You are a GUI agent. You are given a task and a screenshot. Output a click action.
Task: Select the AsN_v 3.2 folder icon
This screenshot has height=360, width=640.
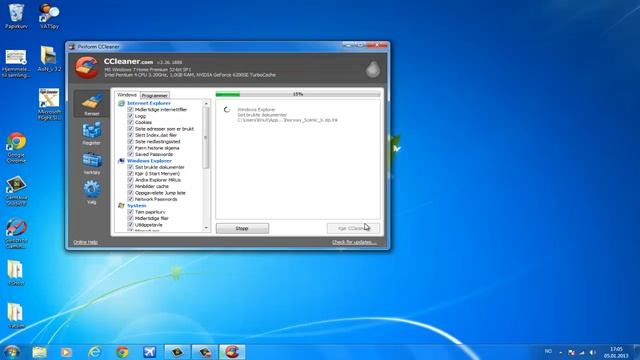point(49,58)
